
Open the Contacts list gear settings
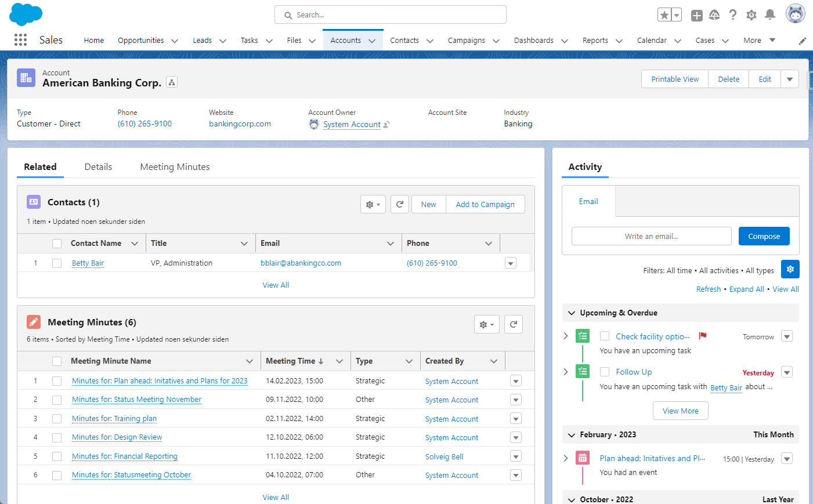(373, 204)
